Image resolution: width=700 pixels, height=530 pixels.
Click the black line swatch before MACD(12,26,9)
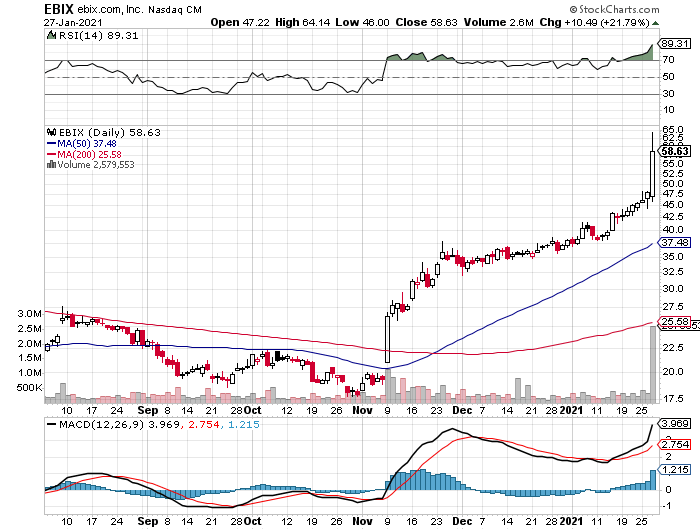point(51,424)
